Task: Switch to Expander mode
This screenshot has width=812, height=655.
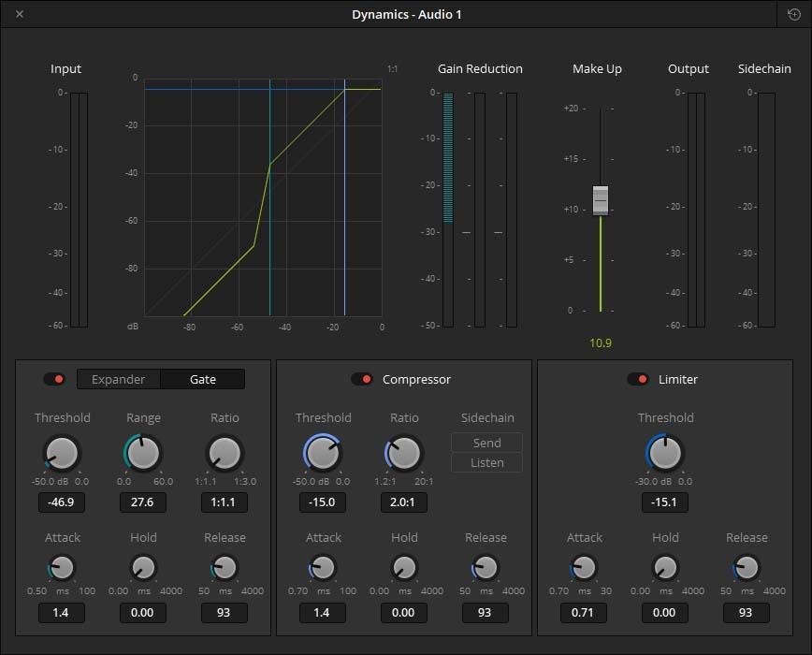Action: [119, 379]
